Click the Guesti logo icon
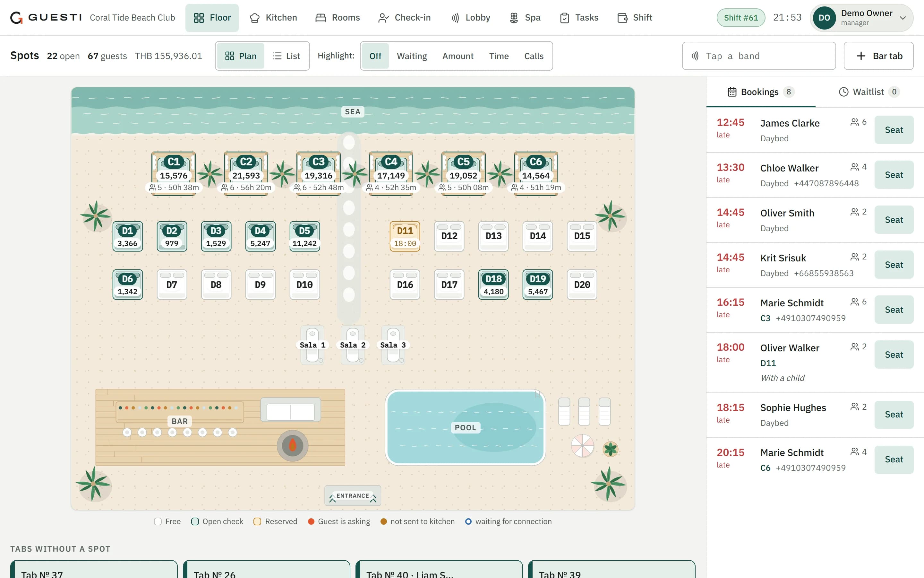 16,18
